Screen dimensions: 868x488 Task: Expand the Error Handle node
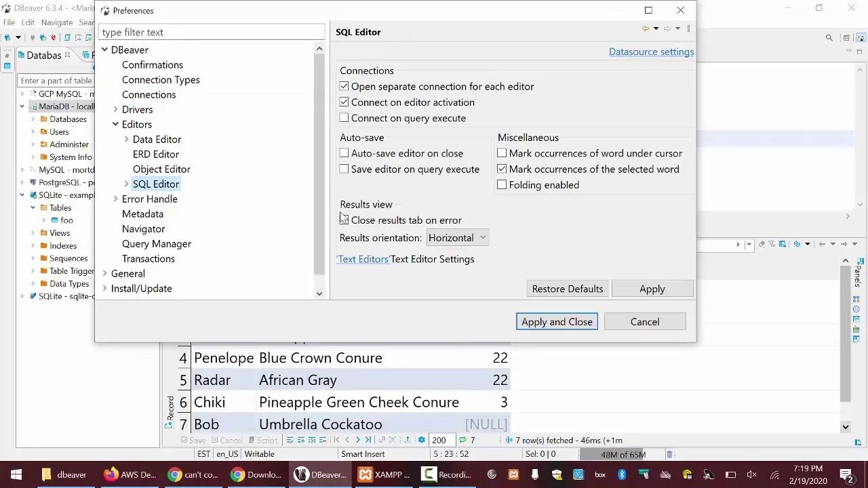click(115, 199)
